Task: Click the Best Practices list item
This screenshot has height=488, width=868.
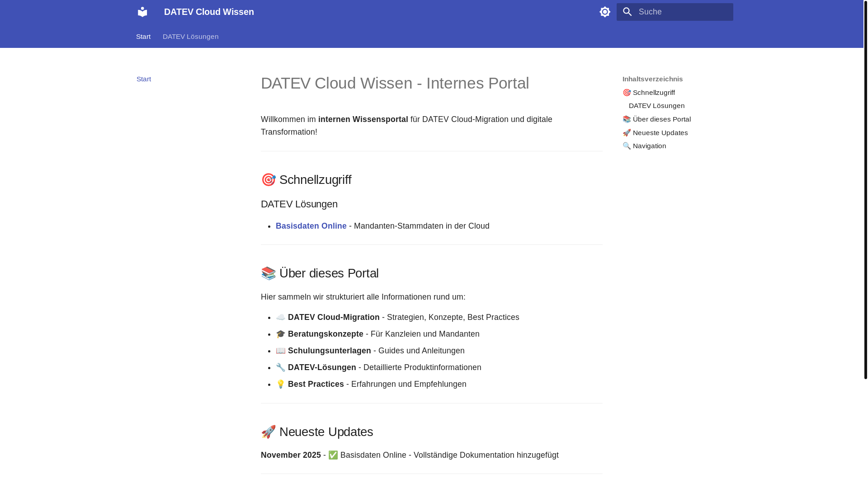Action: [x=371, y=384]
